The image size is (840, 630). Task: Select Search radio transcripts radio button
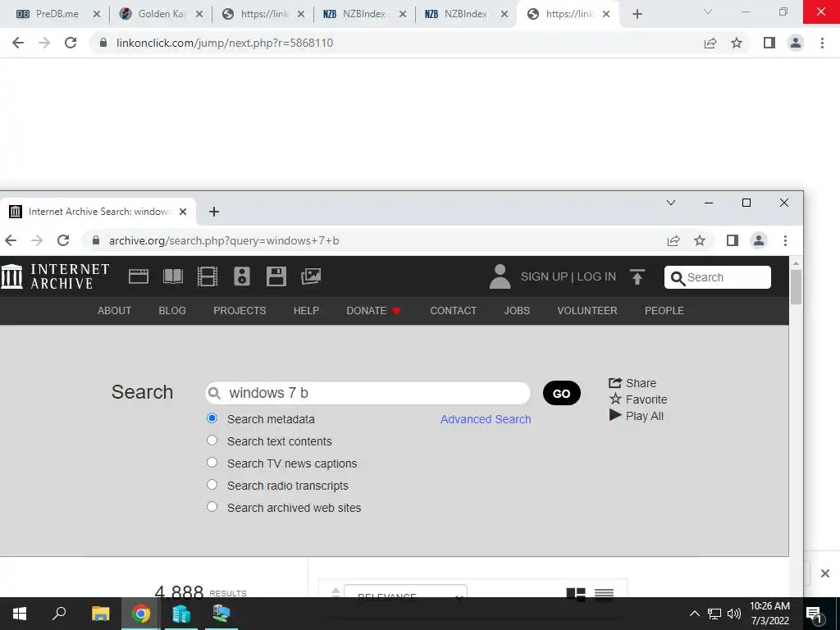coord(212,484)
